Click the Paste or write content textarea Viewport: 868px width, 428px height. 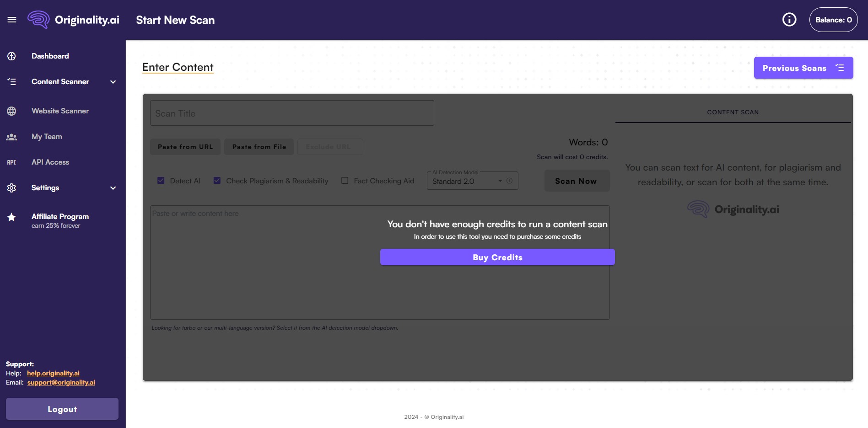(x=380, y=262)
